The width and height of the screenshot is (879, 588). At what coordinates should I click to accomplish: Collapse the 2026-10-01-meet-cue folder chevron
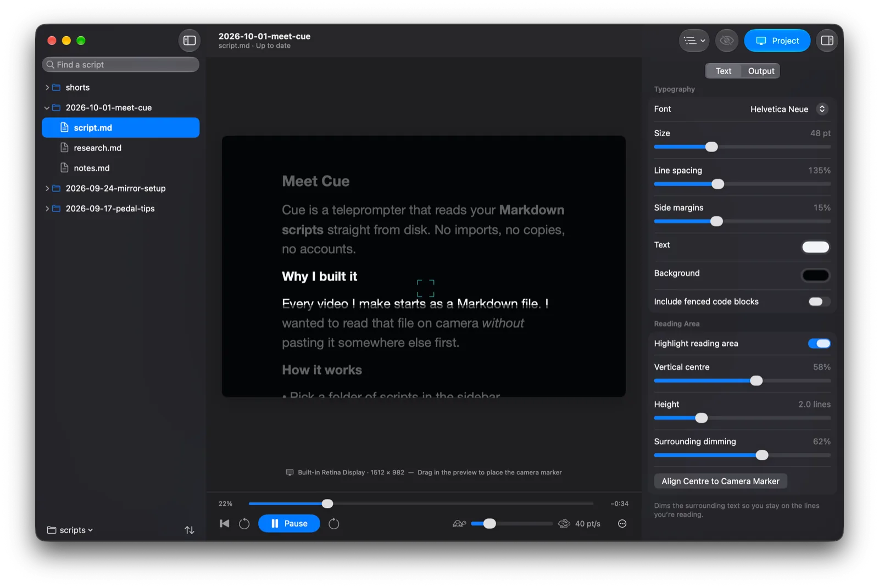point(47,108)
